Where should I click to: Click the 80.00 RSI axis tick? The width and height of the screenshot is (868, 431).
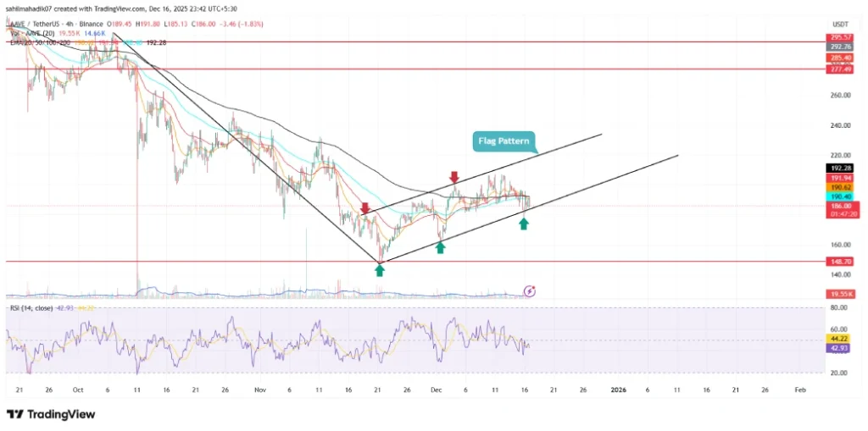pos(840,307)
